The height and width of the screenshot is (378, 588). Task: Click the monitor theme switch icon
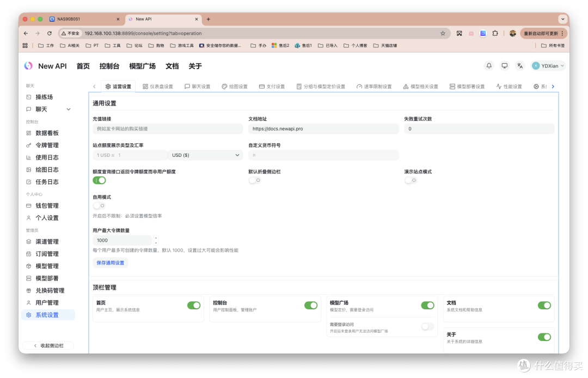(x=504, y=65)
